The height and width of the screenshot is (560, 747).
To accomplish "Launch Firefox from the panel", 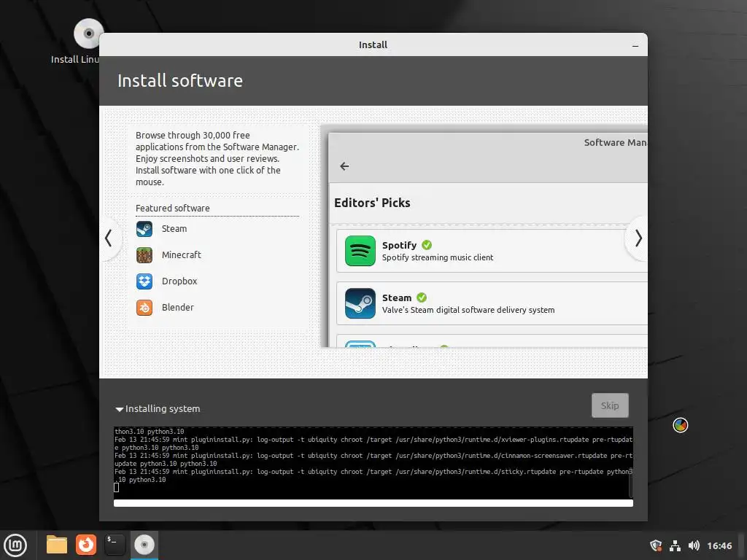I will 86,545.
